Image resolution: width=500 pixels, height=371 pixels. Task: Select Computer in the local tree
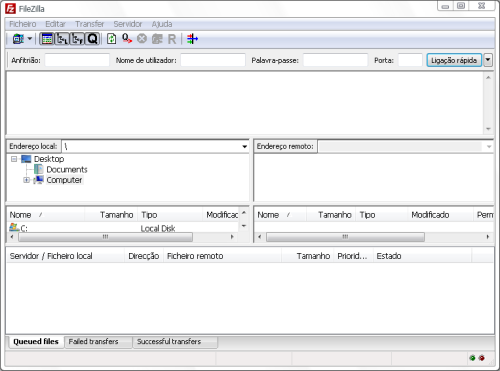[64, 180]
